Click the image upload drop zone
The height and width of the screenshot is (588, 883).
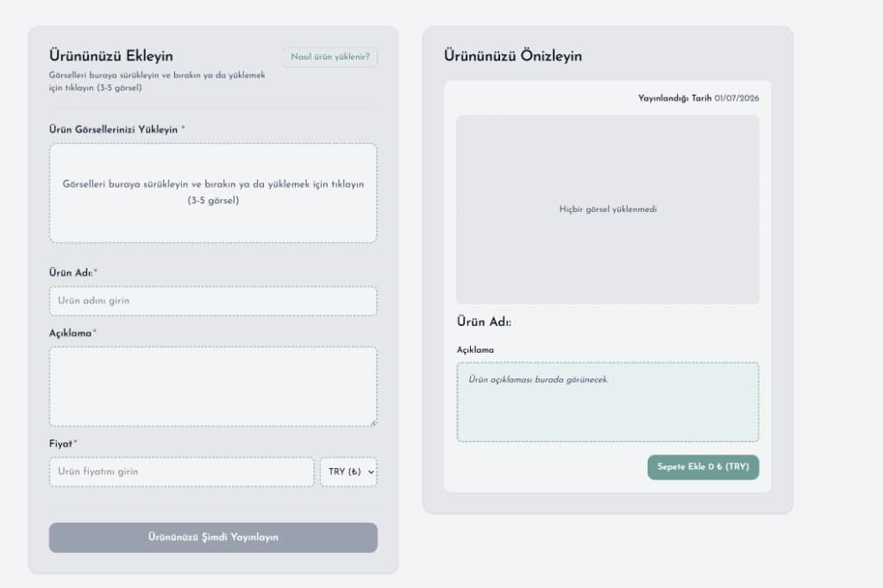coord(213,193)
